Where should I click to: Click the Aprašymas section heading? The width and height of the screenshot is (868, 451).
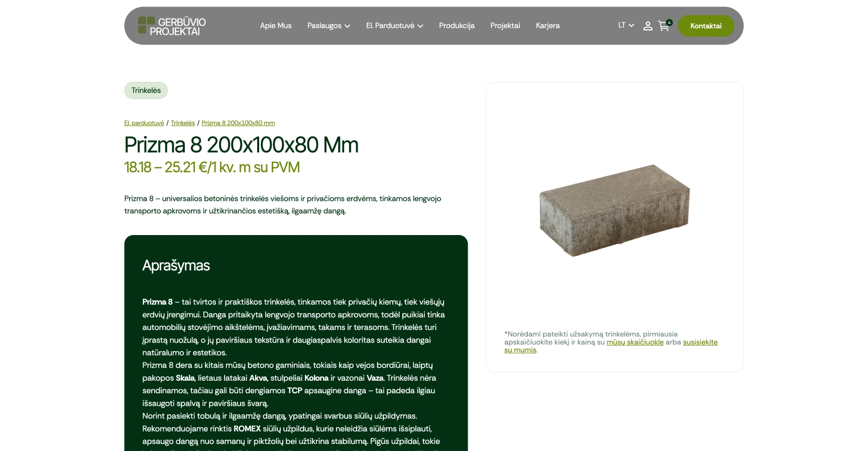[x=176, y=266]
